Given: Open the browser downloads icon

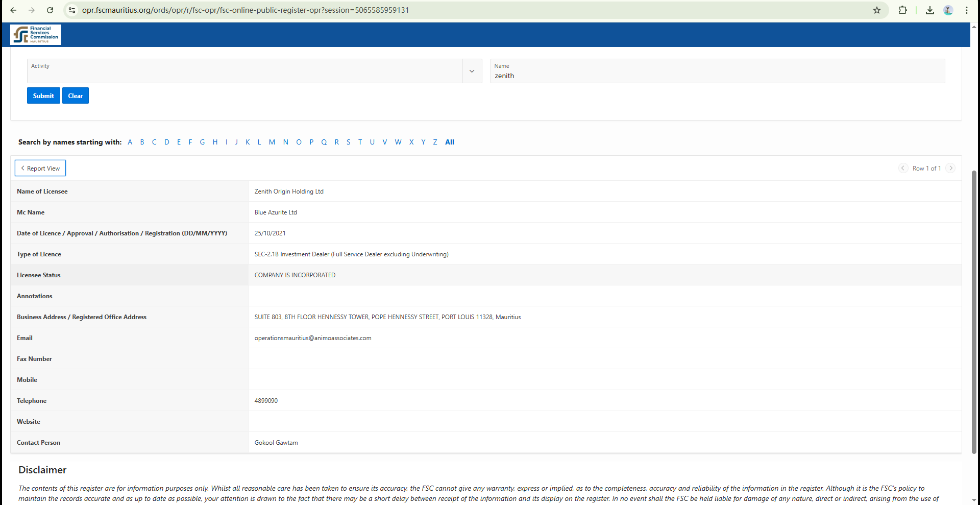Looking at the screenshot, I should 930,10.
